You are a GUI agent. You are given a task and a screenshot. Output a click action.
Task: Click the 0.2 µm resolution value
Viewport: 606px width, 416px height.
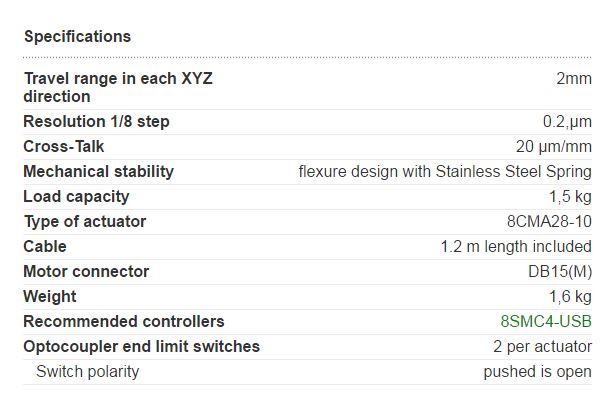(x=567, y=122)
